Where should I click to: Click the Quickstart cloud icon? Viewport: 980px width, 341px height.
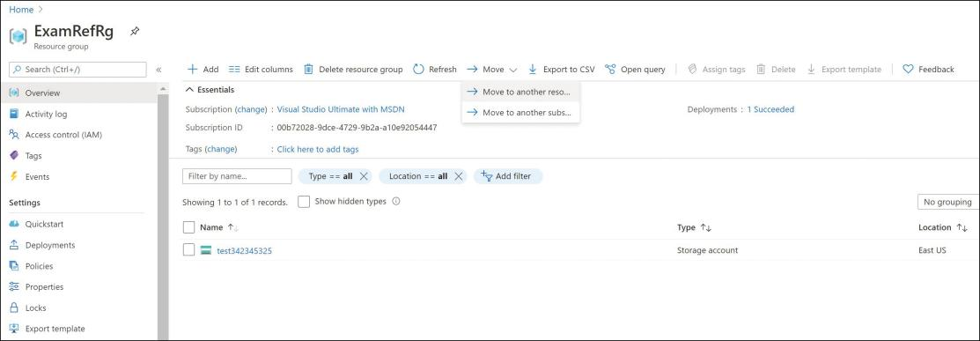14,224
